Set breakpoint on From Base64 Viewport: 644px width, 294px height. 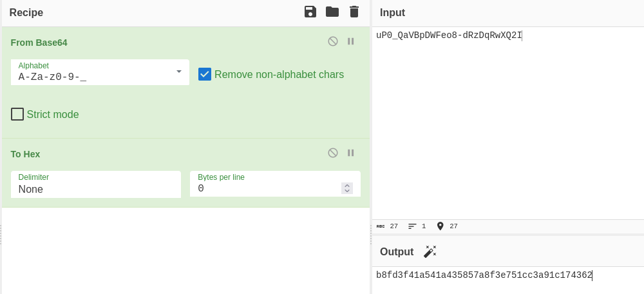[351, 41]
